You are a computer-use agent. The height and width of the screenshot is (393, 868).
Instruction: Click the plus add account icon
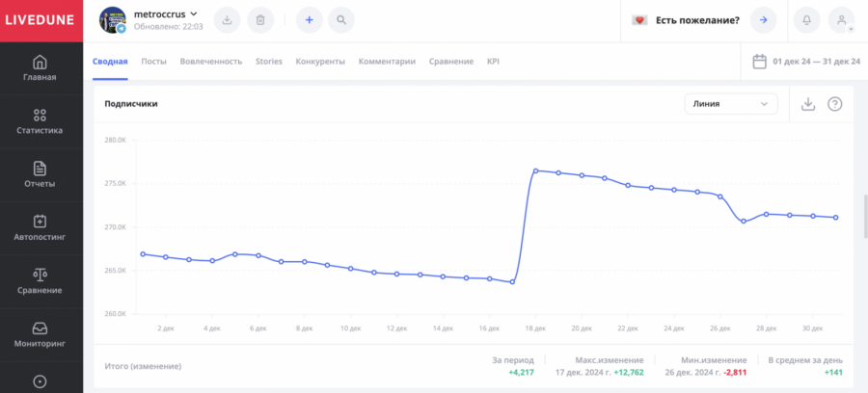(309, 19)
